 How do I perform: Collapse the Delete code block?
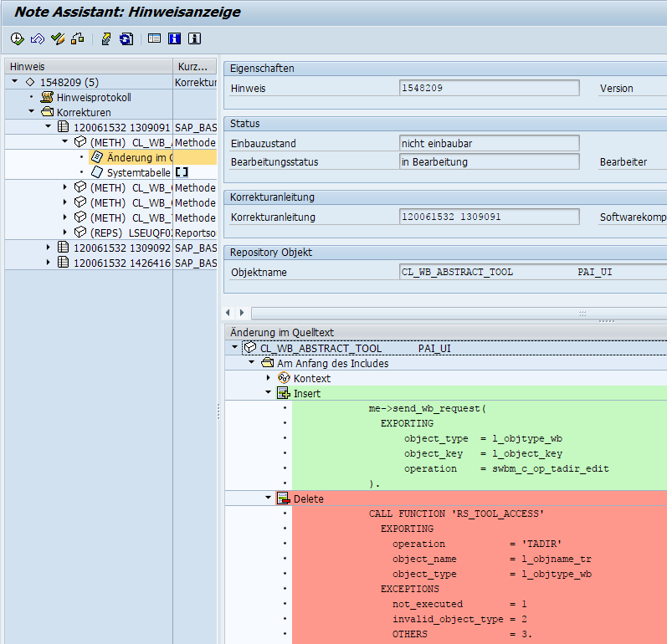click(268, 498)
